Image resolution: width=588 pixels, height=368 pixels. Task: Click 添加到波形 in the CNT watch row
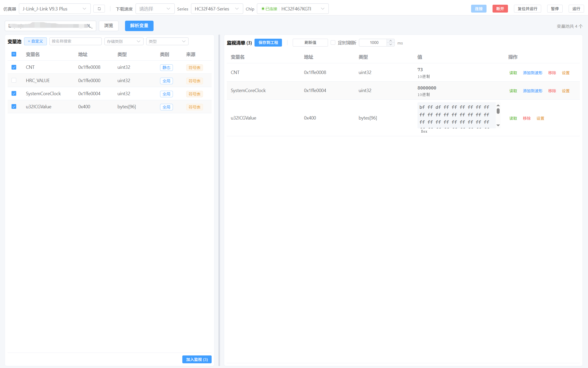(533, 73)
